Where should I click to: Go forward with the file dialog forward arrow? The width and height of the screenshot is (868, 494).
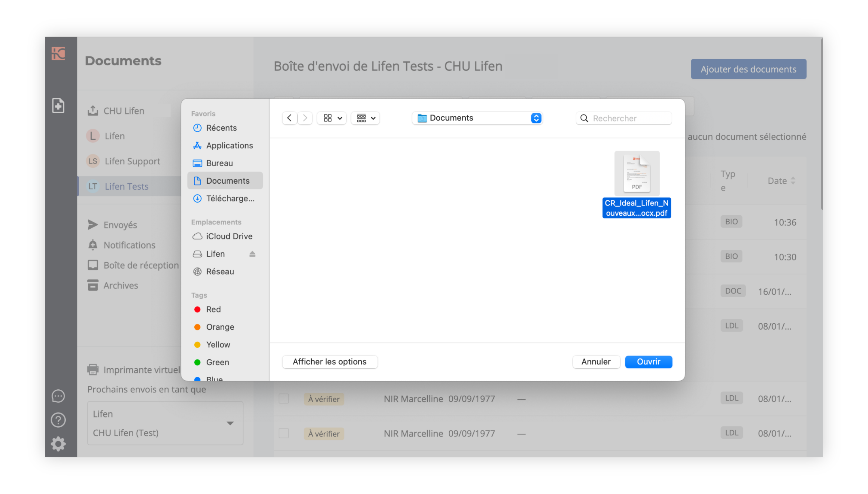click(305, 118)
